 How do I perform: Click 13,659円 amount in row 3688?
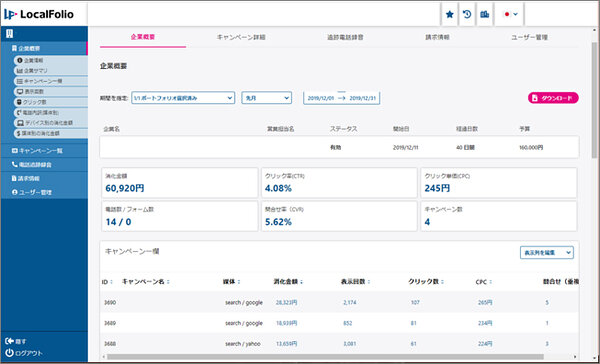(x=286, y=344)
